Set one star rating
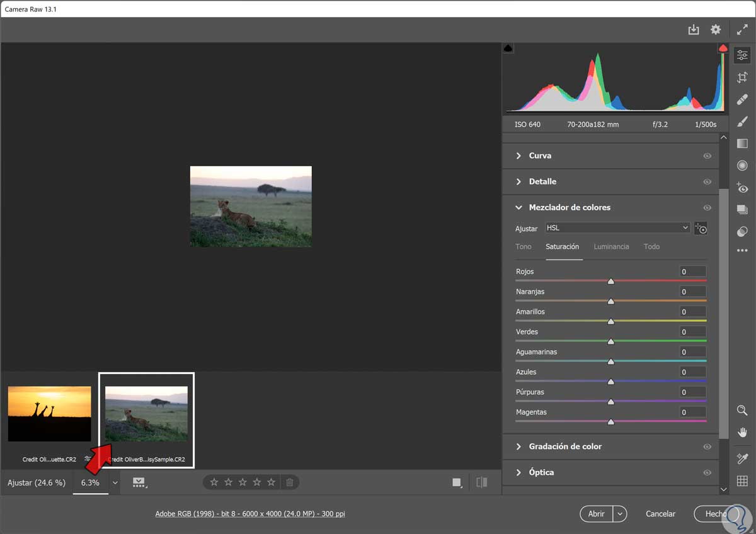 click(214, 482)
